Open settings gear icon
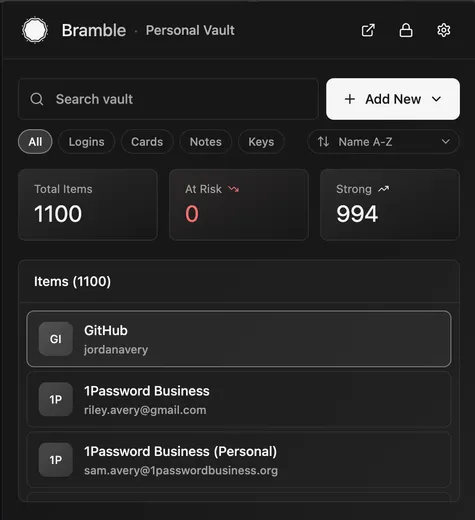This screenshot has height=520, width=475. click(x=444, y=30)
